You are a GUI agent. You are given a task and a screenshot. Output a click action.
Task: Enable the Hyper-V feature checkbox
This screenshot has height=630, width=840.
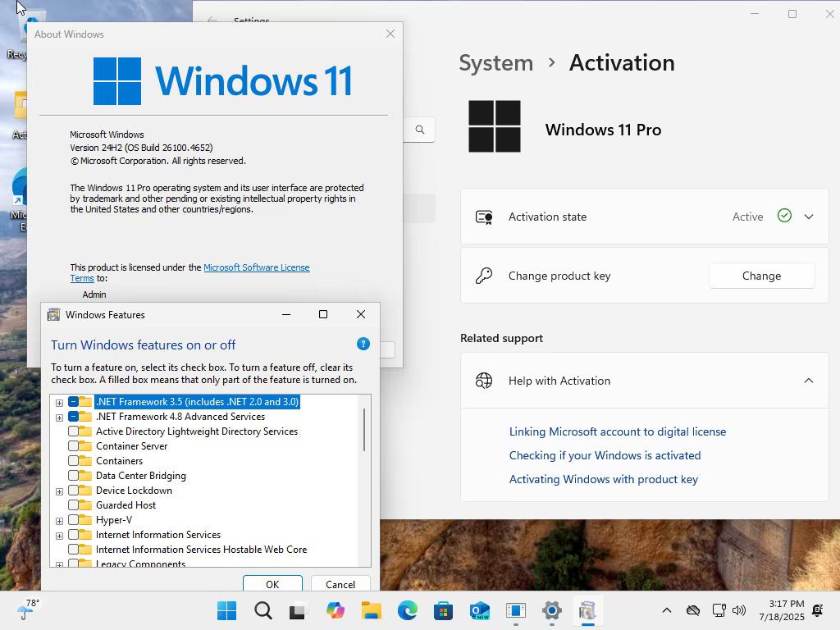73,519
